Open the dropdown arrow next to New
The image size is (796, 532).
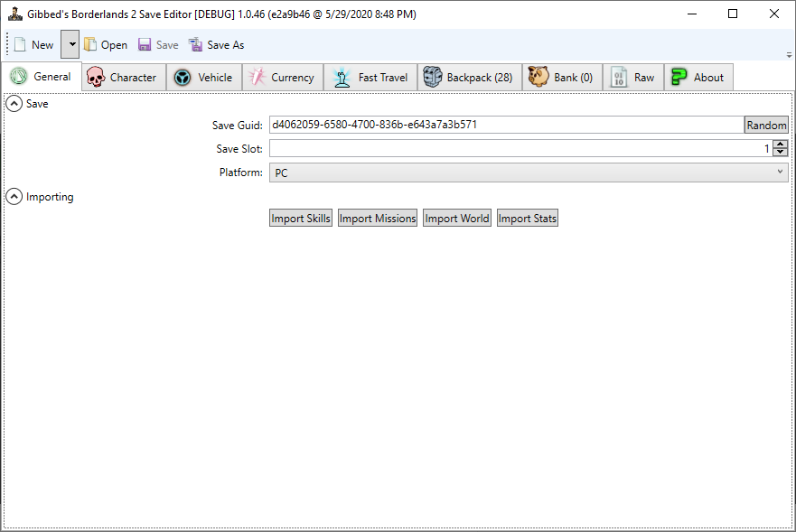70,44
